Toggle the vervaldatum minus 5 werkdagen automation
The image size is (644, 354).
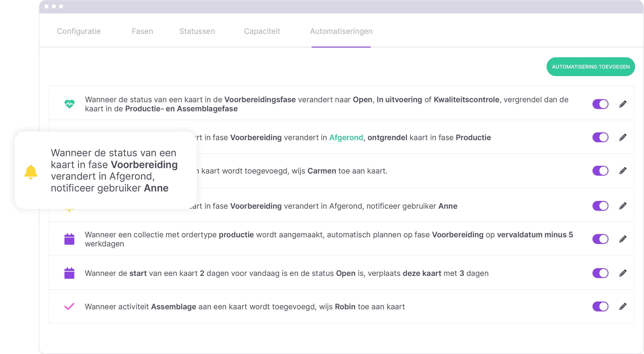click(600, 239)
